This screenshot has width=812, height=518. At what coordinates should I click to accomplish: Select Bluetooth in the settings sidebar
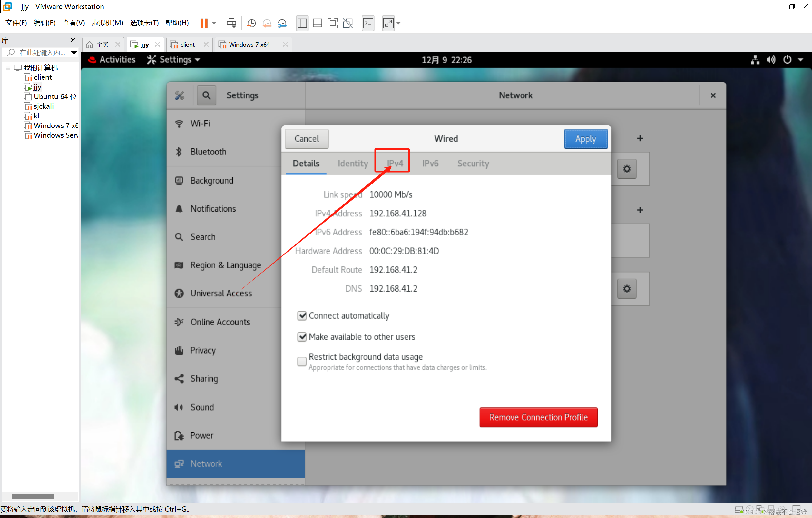coord(208,152)
